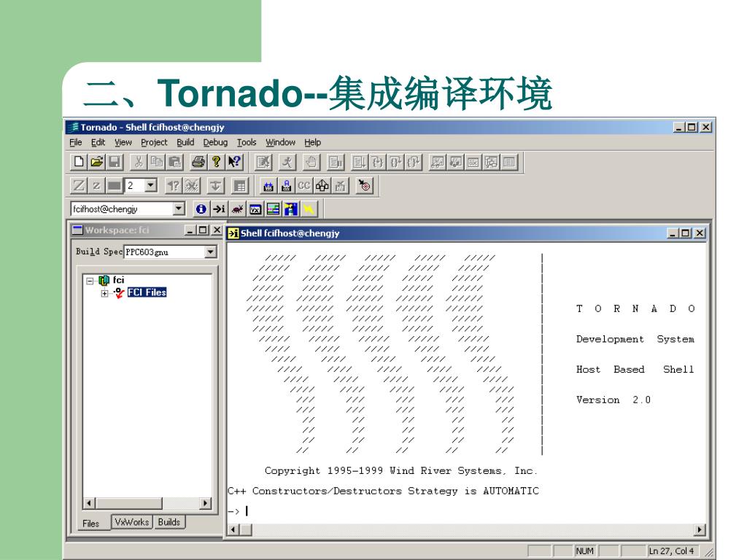The image size is (747, 560).
Task: Click the Print icon
Action: [x=198, y=162]
